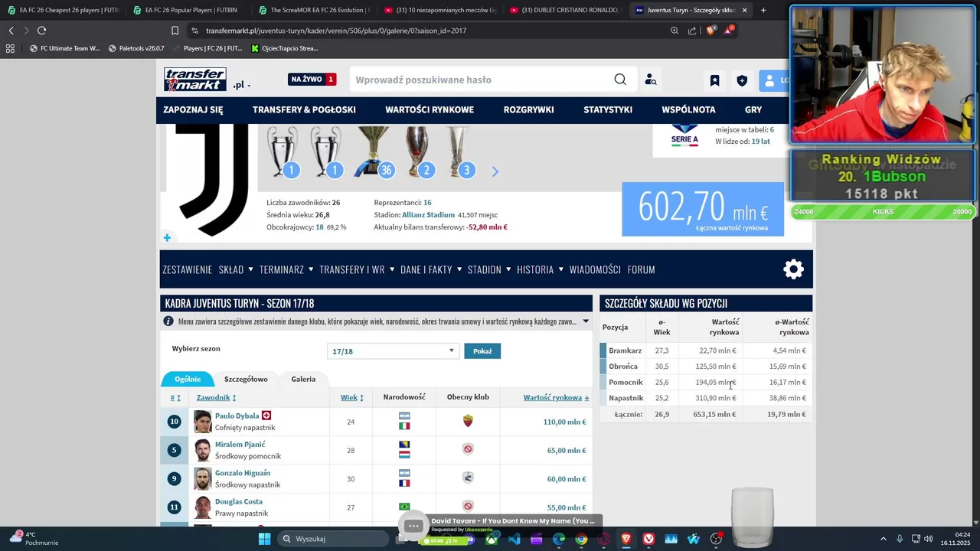Click NA ŻYWO live button
The width and height of the screenshot is (980, 551).
click(x=312, y=80)
